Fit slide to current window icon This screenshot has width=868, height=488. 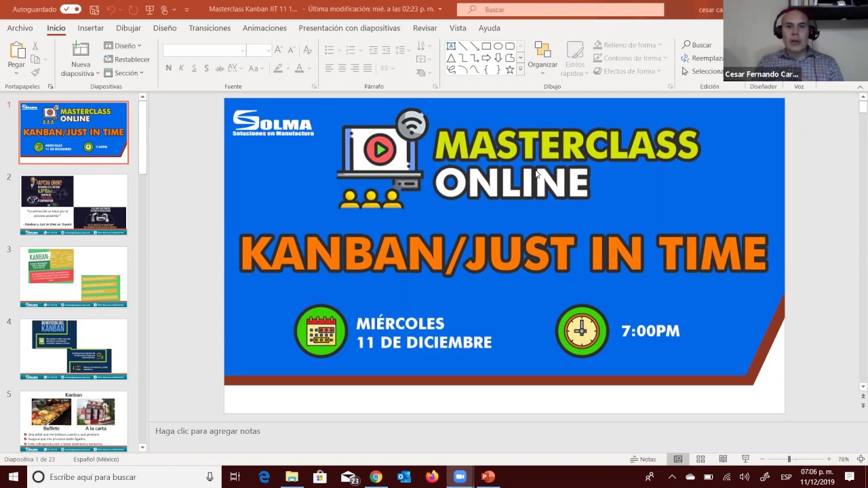click(861, 459)
